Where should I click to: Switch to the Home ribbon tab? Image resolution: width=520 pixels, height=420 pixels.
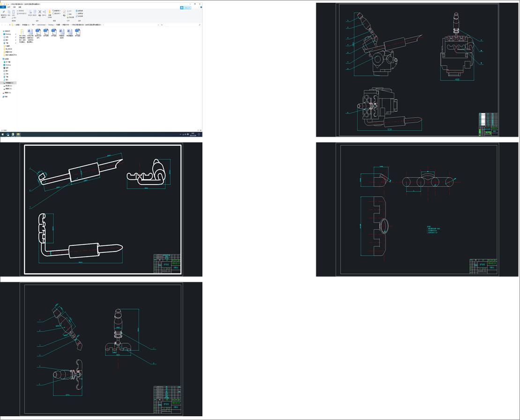(8, 7)
